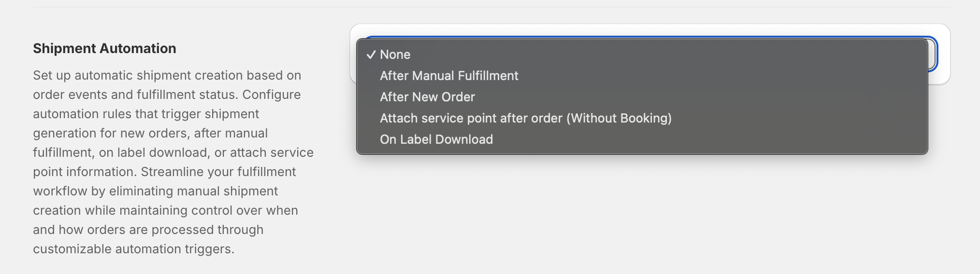Image resolution: width=980 pixels, height=274 pixels.
Task: Click the "workflow by eliminating manual shipment" line
Action: coord(155,191)
